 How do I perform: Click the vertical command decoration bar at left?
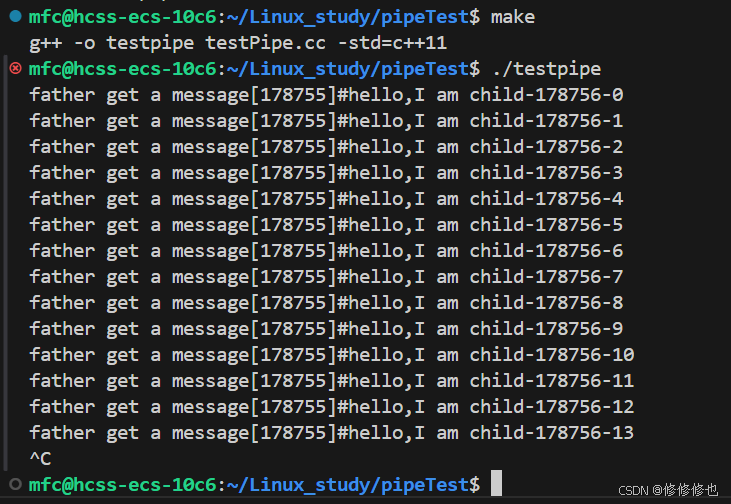[x=5, y=263]
